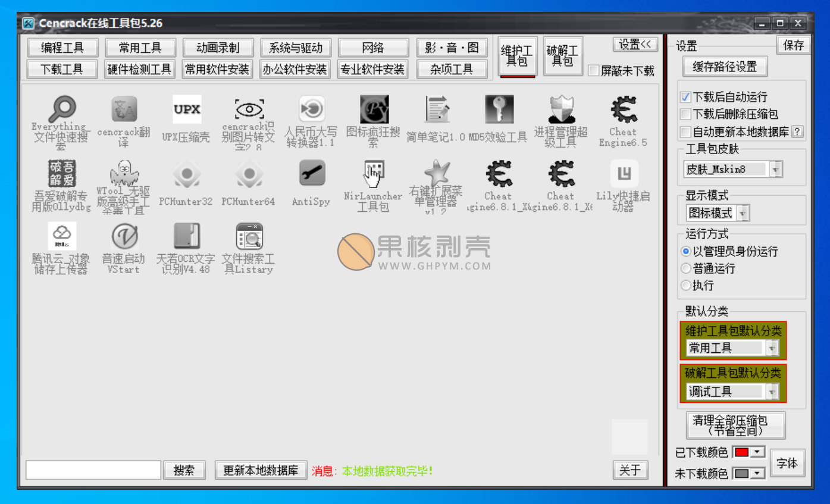830x504 pixels.
Task: Open the UPX压缩壳 tool icon
Action: pos(187,109)
